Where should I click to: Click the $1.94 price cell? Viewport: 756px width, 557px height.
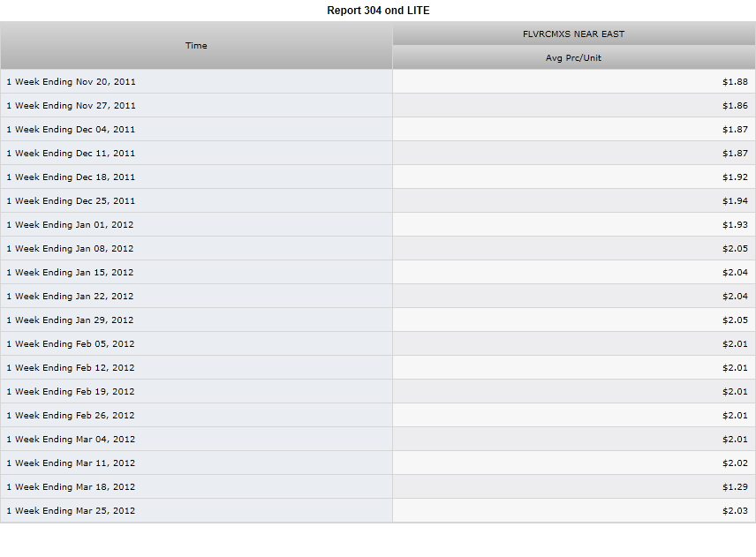(574, 201)
